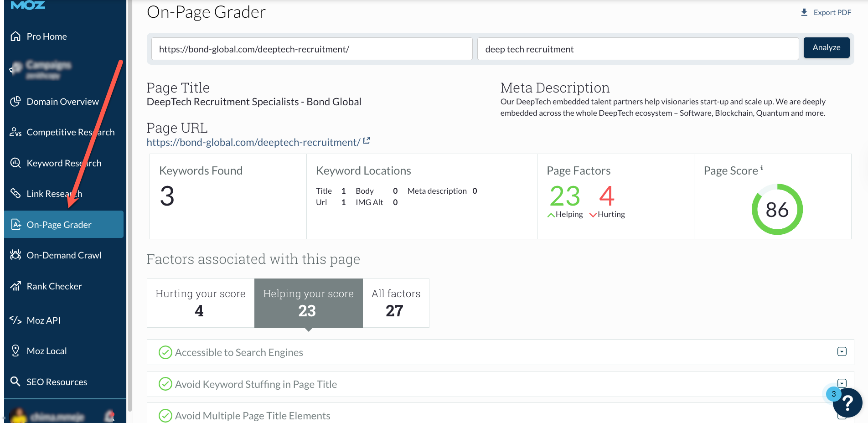The image size is (868, 423).
Task: Click the On-Demand Crawl bug icon
Action: pos(15,255)
